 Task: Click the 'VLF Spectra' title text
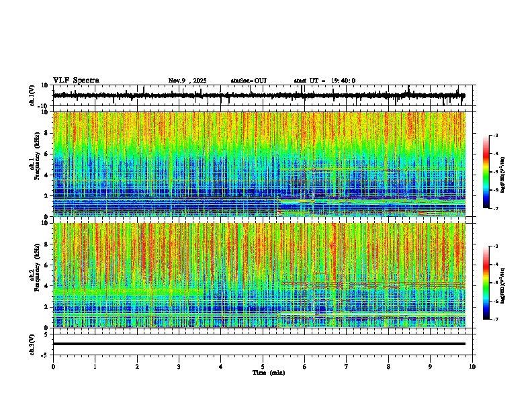click(76, 81)
